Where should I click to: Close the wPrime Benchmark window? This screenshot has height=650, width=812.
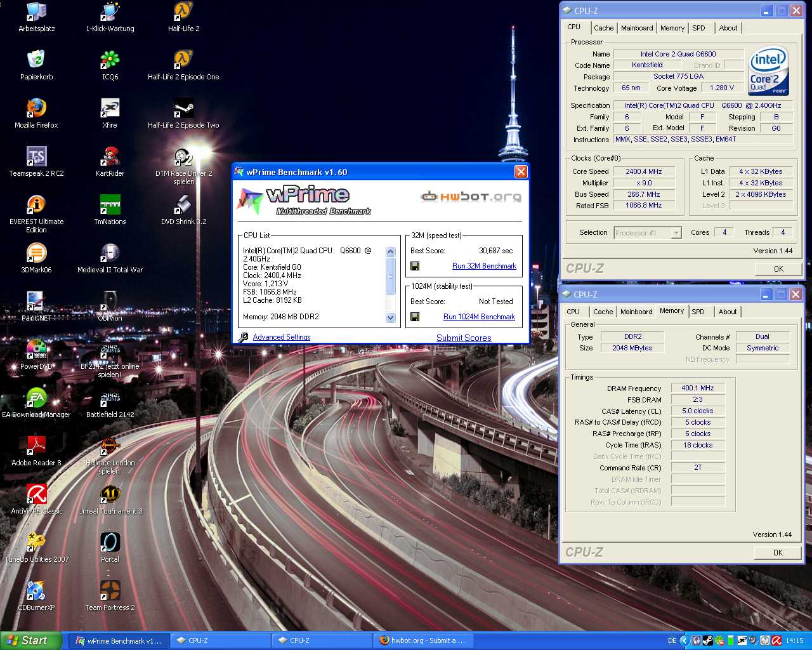(521, 172)
